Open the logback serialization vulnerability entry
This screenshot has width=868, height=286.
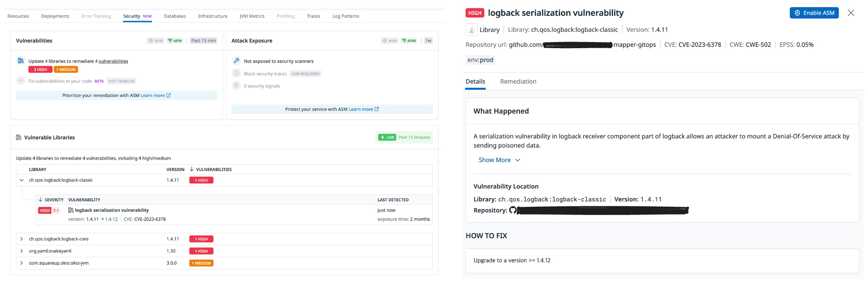point(112,210)
